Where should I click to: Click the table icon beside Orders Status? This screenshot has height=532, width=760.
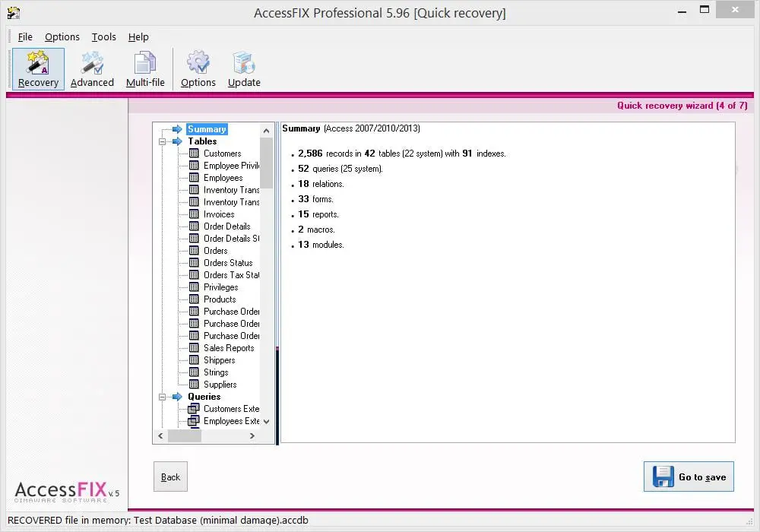pos(194,263)
